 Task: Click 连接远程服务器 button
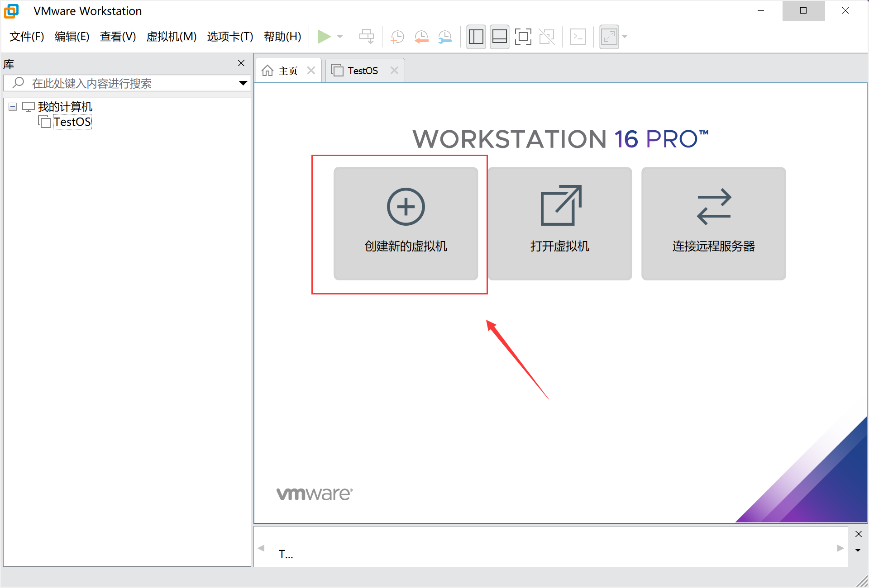[714, 223]
